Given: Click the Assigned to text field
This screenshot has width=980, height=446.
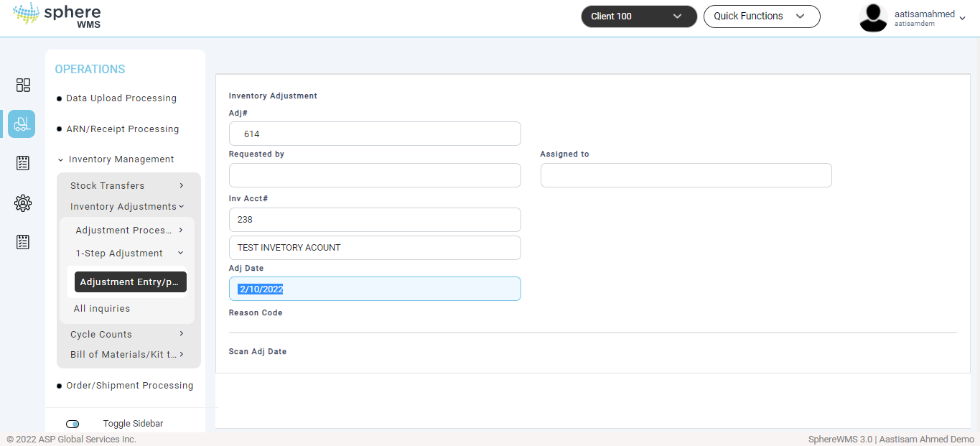Looking at the screenshot, I should click(x=686, y=175).
